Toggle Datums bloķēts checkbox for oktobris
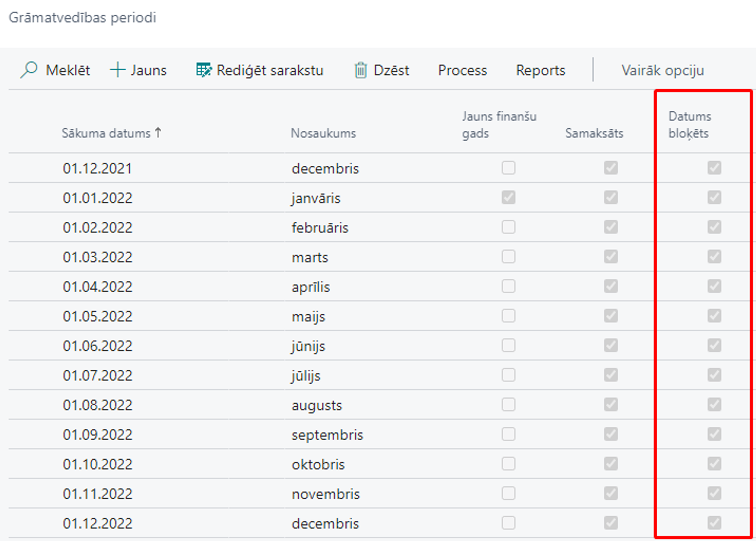Screen dimensions: 756x541 (x=714, y=464)
